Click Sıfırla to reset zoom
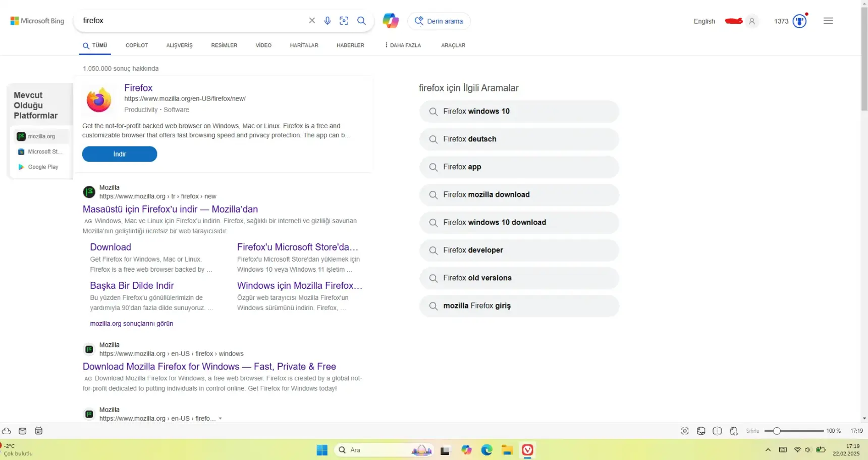This screenshot has width=868, height=460. [x=752, y=431]
